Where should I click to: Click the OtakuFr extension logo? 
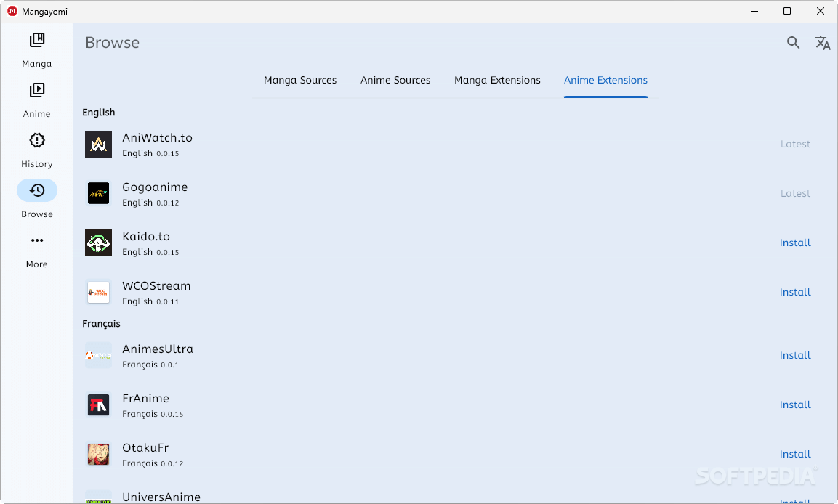98,455
